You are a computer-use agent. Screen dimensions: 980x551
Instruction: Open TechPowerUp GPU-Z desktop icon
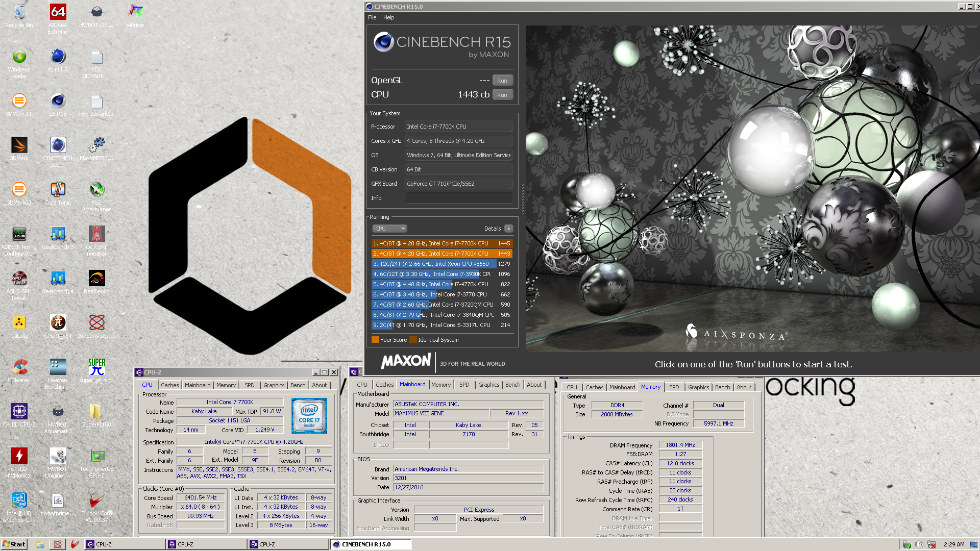[x=96, y=463]
